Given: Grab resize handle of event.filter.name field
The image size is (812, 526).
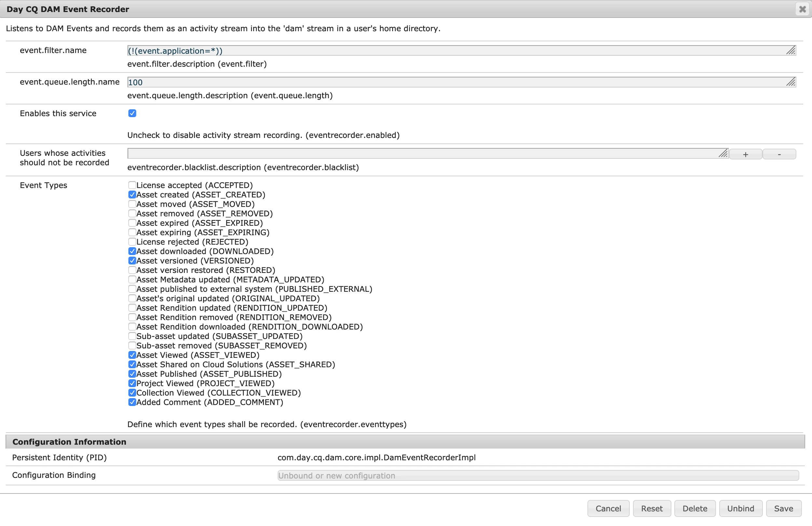Looking at the screenshot, I should point(791,50).
